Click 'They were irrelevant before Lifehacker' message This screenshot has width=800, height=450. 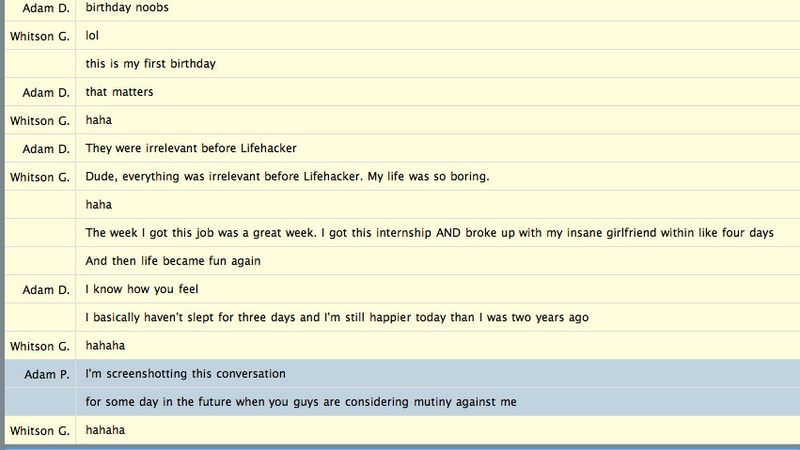[x=191, y=148]
